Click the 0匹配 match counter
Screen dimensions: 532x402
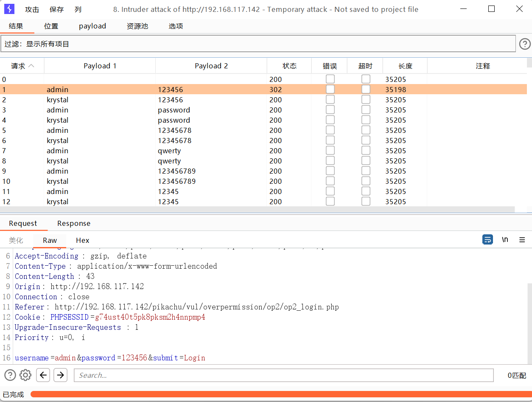517,375
